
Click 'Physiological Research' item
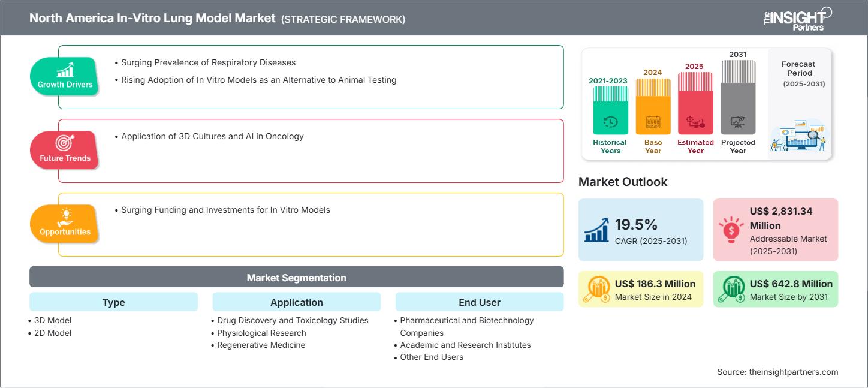point(261,333)
